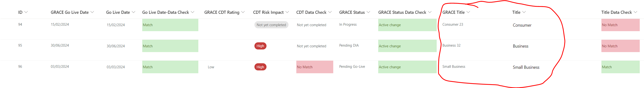Screen dimensions: 644x88
Task: Open CDT Data Check column menu
Action: (330, 12)
